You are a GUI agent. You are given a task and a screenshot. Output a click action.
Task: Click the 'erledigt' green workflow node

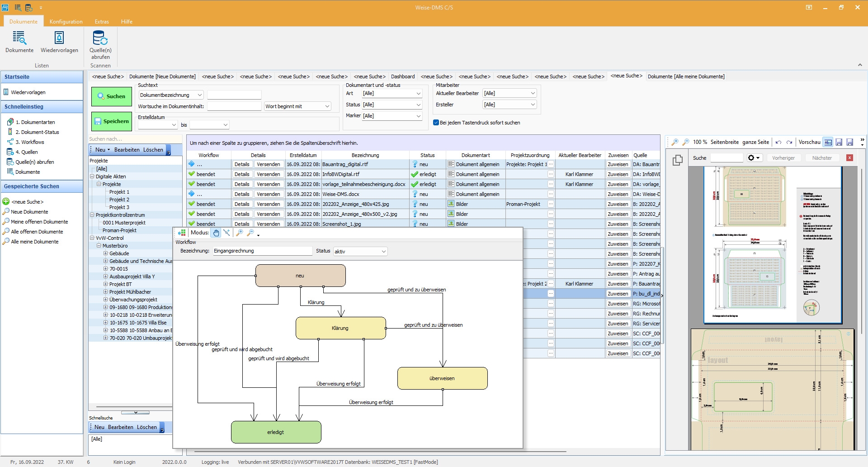click(x=276, y=432)
